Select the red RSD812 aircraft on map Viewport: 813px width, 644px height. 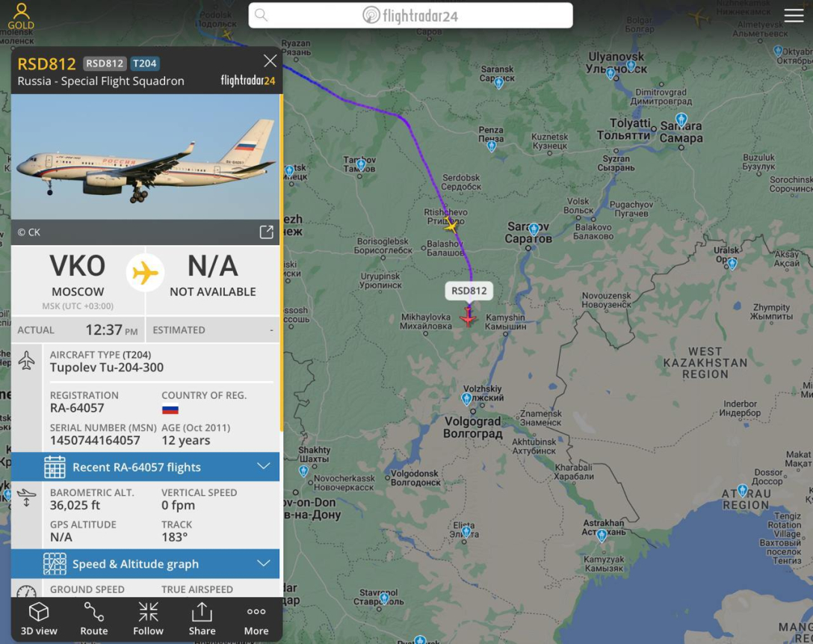click(468, 316)
